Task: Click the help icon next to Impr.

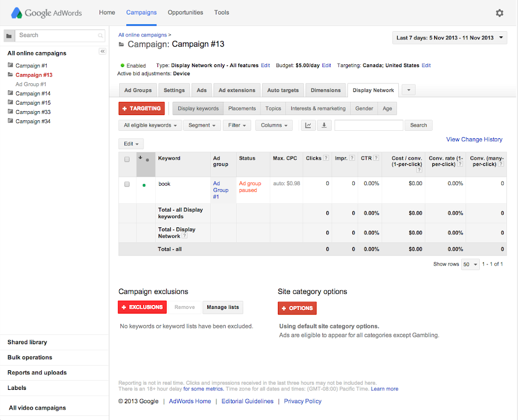Action: tap(352, 158)
